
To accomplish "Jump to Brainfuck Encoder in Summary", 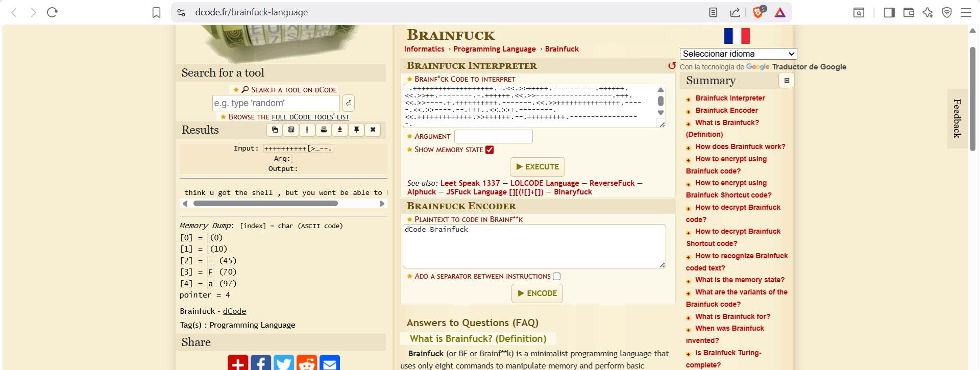I will (726, 110).
